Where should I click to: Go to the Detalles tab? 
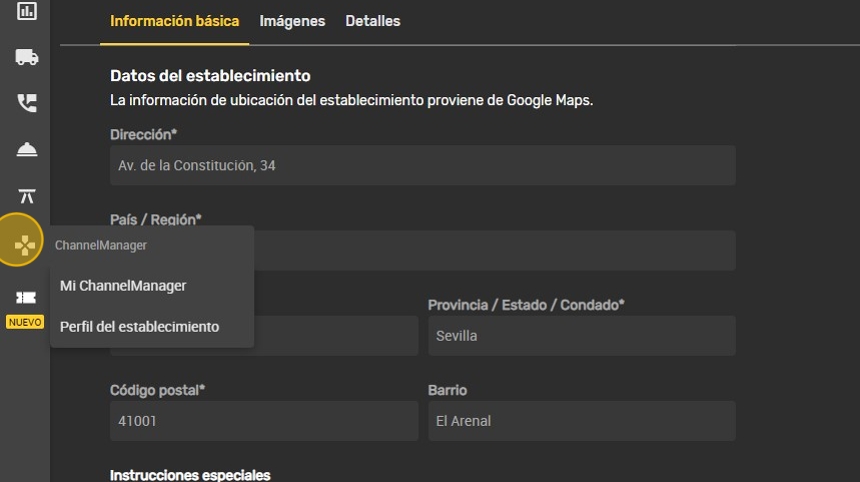tap(372, 21)
